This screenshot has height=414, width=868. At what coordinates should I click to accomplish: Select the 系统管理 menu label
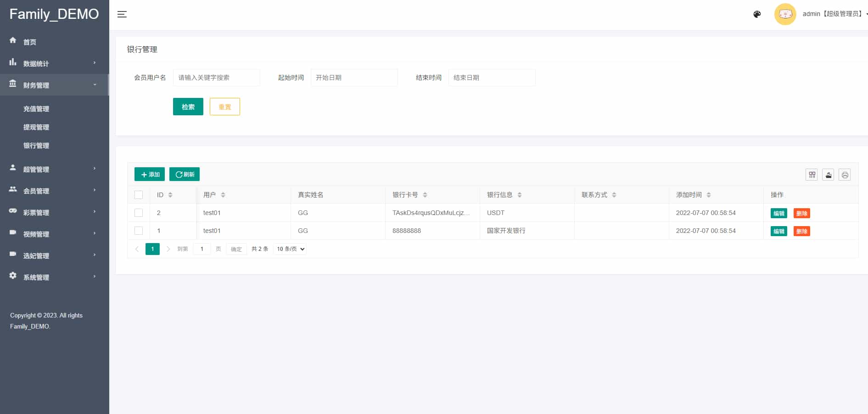tap(36, 278)
